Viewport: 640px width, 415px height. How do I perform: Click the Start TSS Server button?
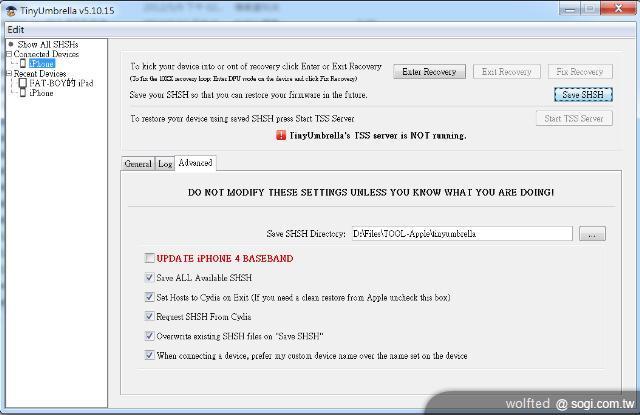click(x=574, y=118)
